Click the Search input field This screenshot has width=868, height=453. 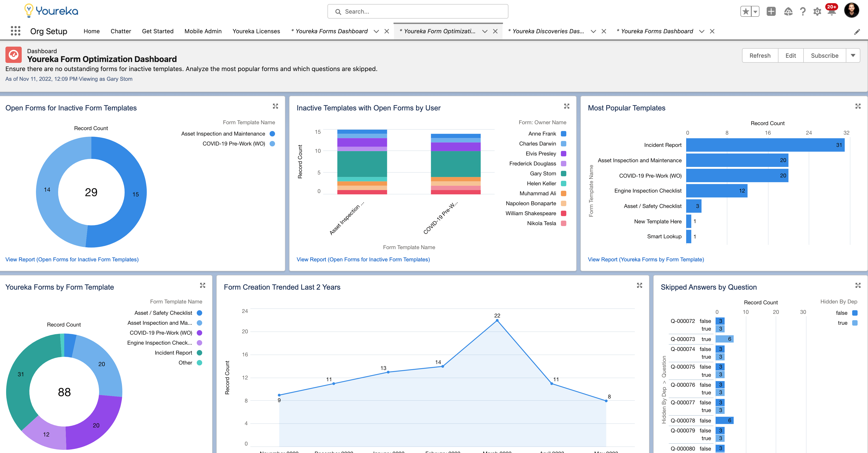click(417, 12)
